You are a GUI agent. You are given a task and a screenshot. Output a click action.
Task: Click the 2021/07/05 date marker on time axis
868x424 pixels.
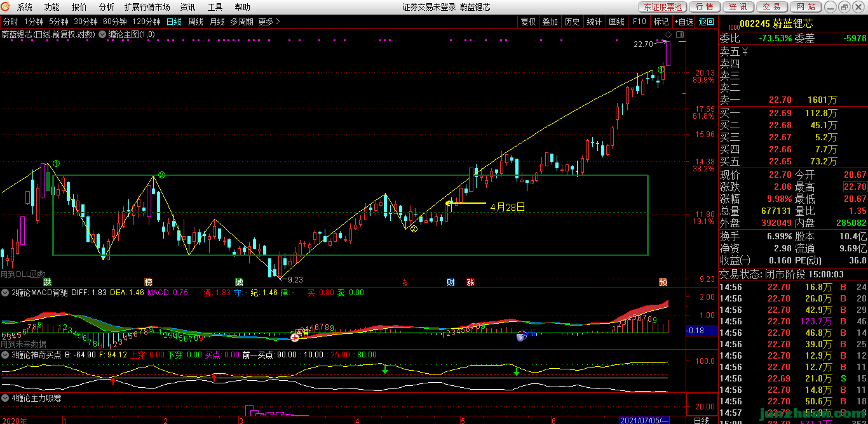click(x=644, y=420)
